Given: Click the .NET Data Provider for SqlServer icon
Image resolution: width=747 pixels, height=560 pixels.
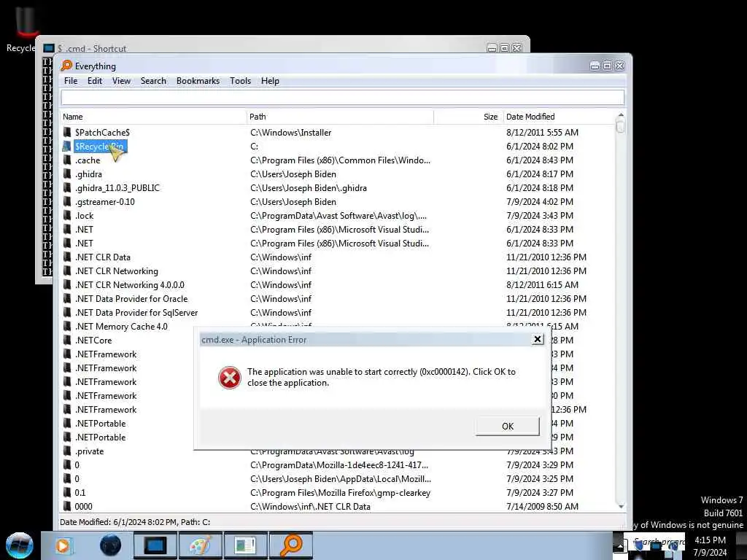Looking at the screenshot, I should click(x=67, y=312).
